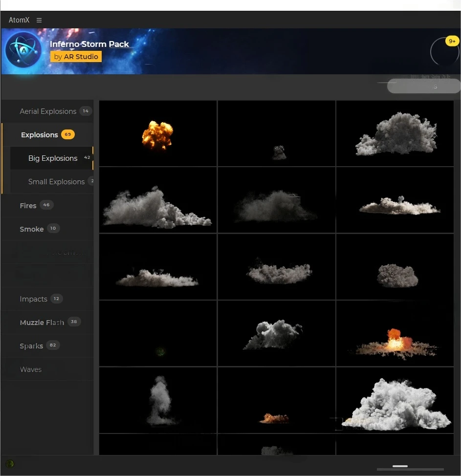Click the AtomX atom logo icon
The height and width of the screenshot is (476, 461).
click(x=23, y=51)
